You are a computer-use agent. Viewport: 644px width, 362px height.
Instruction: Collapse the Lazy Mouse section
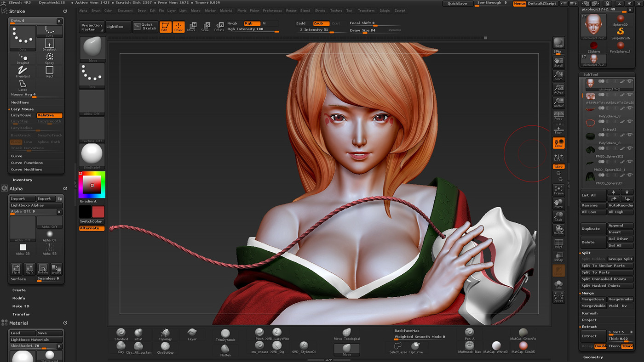[22, 109]
